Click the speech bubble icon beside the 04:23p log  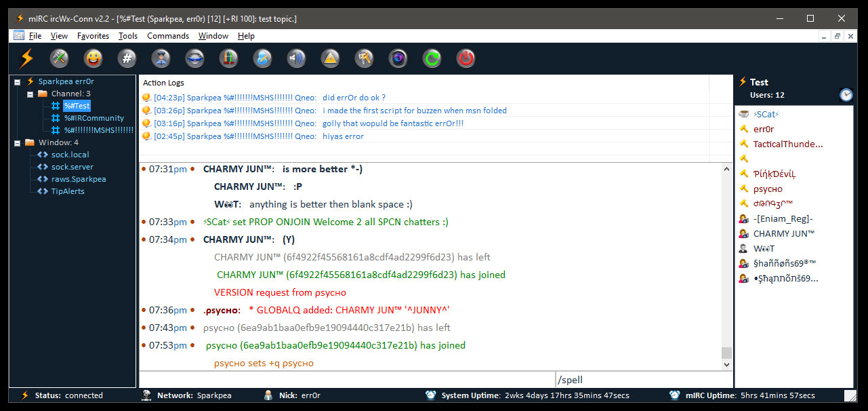tap(146, 98)
